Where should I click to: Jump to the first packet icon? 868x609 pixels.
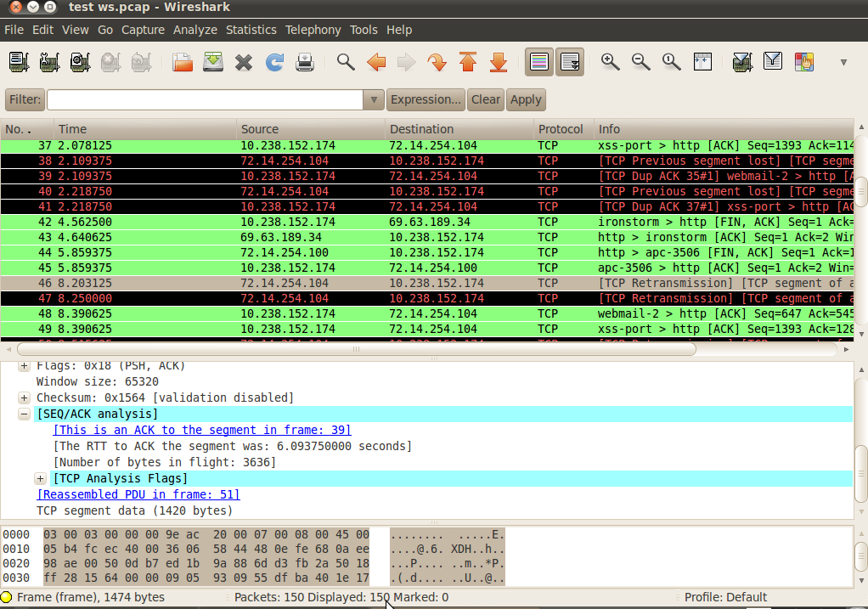click(468, 62)
